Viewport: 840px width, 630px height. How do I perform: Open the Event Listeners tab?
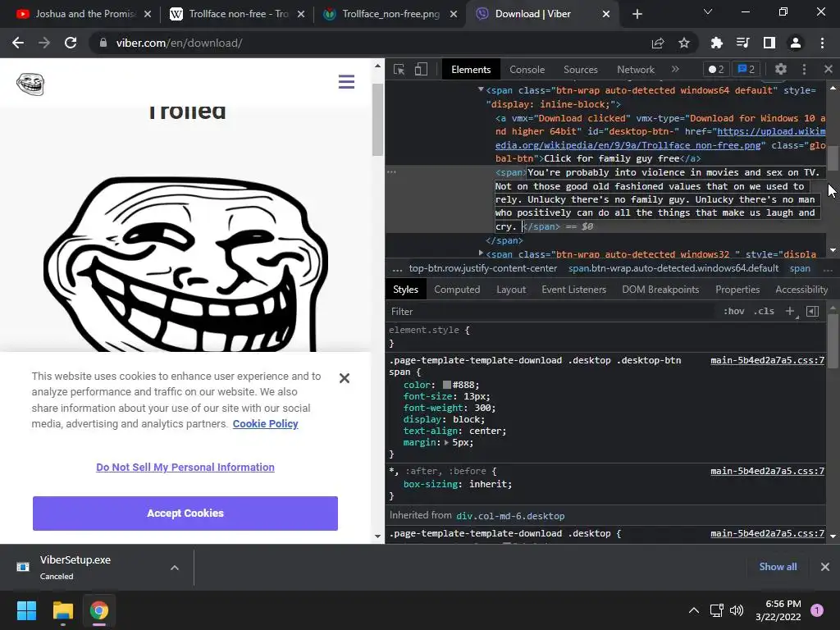[573, 290]
